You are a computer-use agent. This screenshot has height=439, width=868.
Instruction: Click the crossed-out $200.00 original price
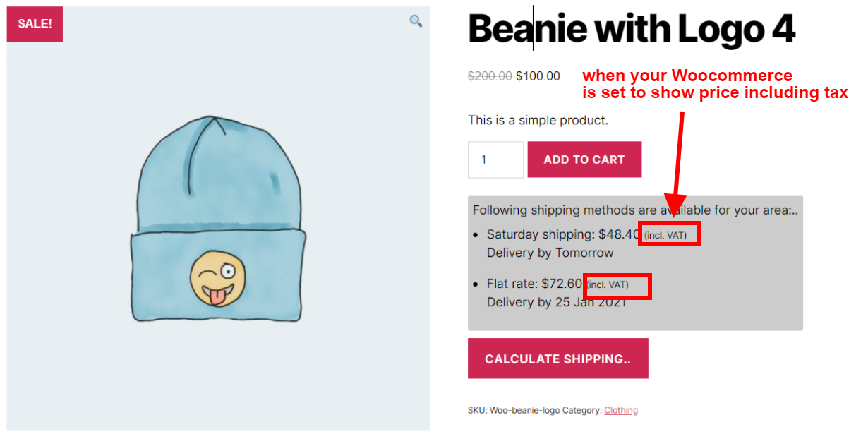tap(490, 76)
